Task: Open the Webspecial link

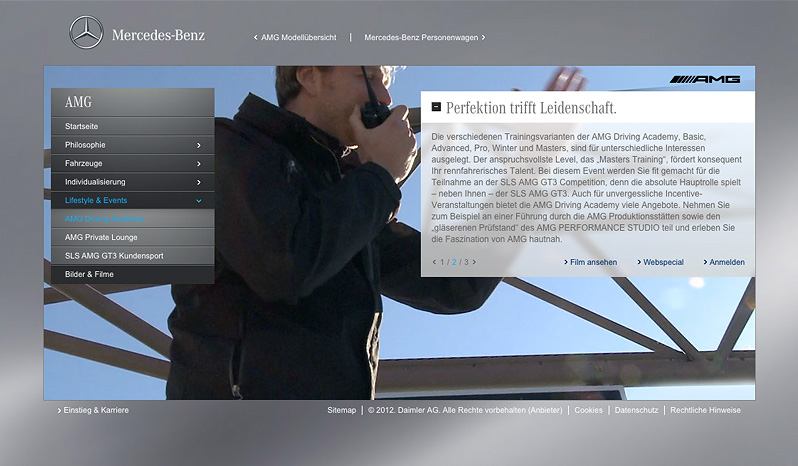Action: pyautogui.click(x=661, y=262)
